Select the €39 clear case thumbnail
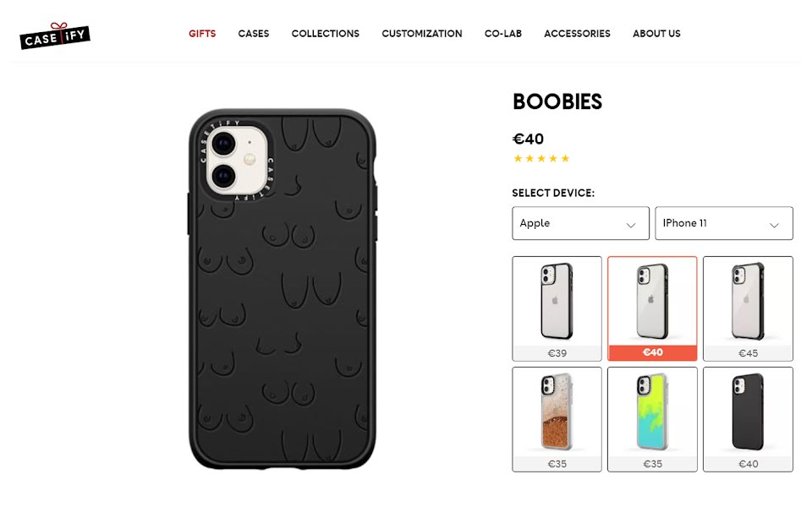 coord(557,308)
